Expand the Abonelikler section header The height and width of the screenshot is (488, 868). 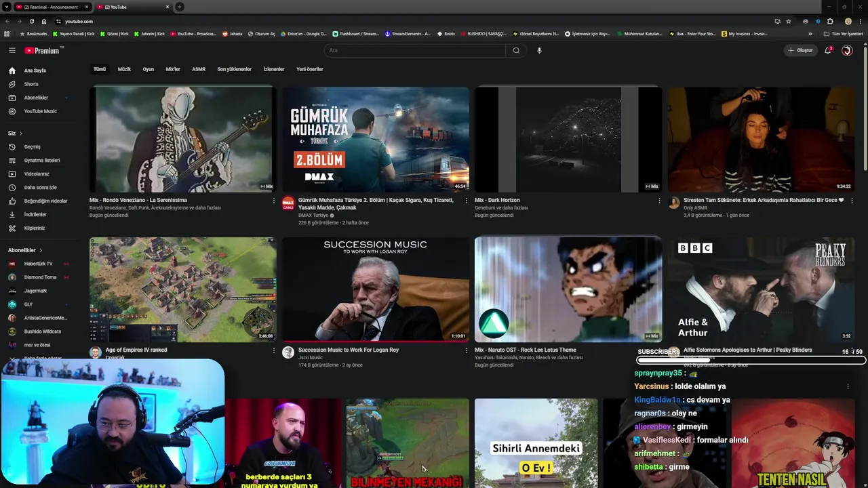click(x=25, y=250)
